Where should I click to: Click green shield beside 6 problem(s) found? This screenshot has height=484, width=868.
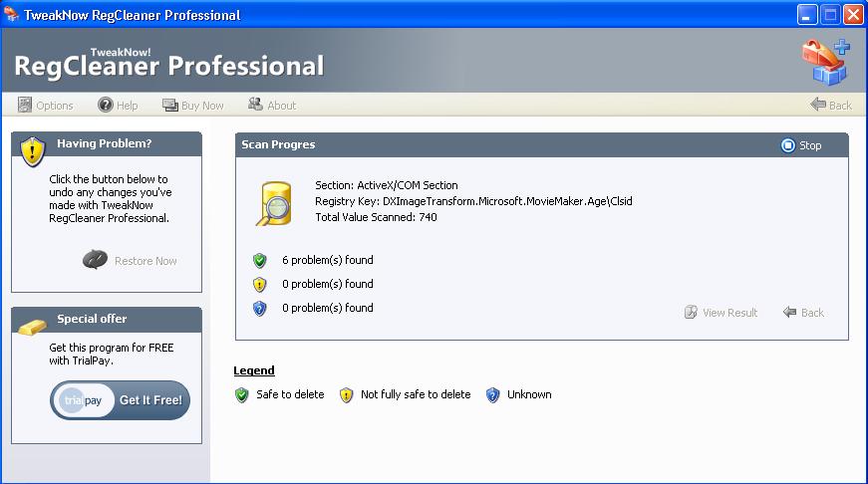coord(260,261)
